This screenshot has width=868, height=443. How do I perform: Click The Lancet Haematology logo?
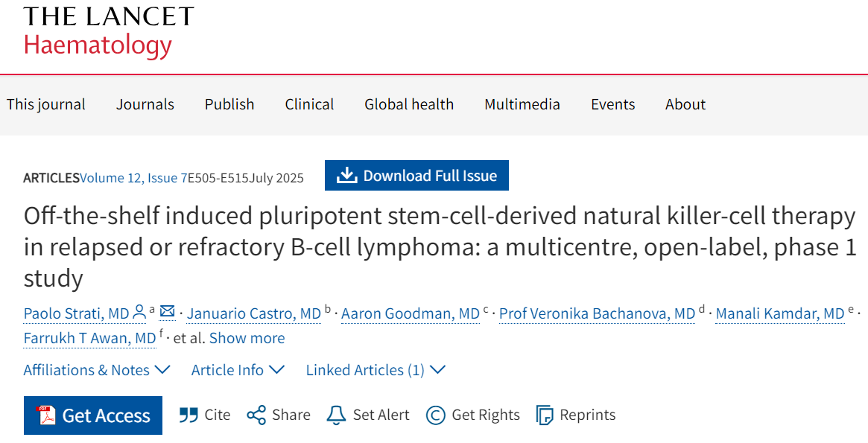tap(109, 31)
